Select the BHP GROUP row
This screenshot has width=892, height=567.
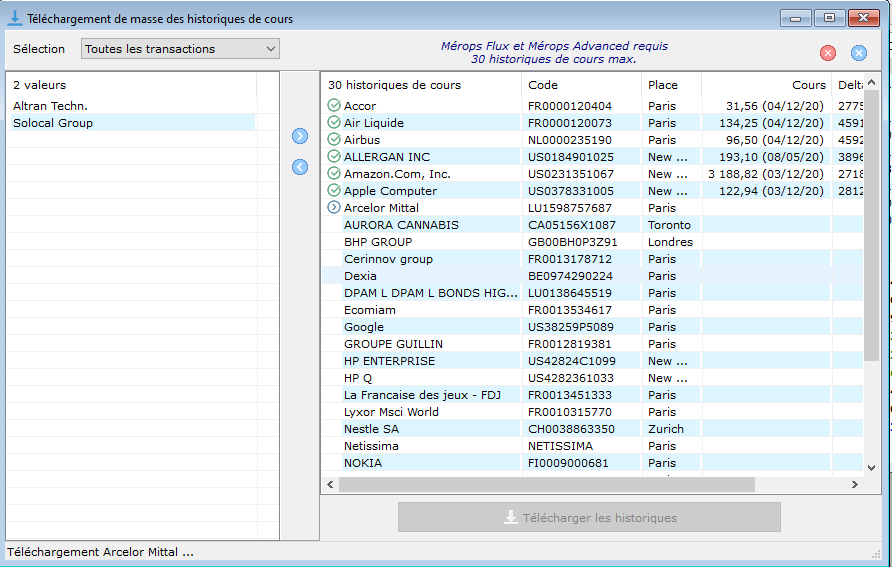click(593, 242)
